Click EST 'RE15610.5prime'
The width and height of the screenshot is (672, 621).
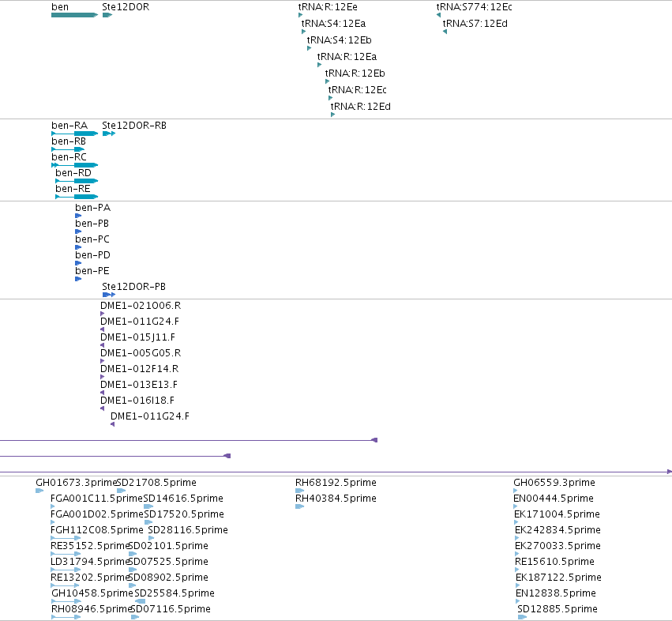tap(554, 562)
